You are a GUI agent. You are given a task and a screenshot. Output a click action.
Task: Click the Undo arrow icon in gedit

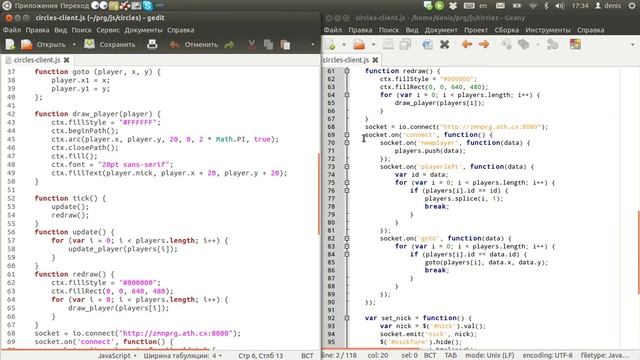point(175,44)
